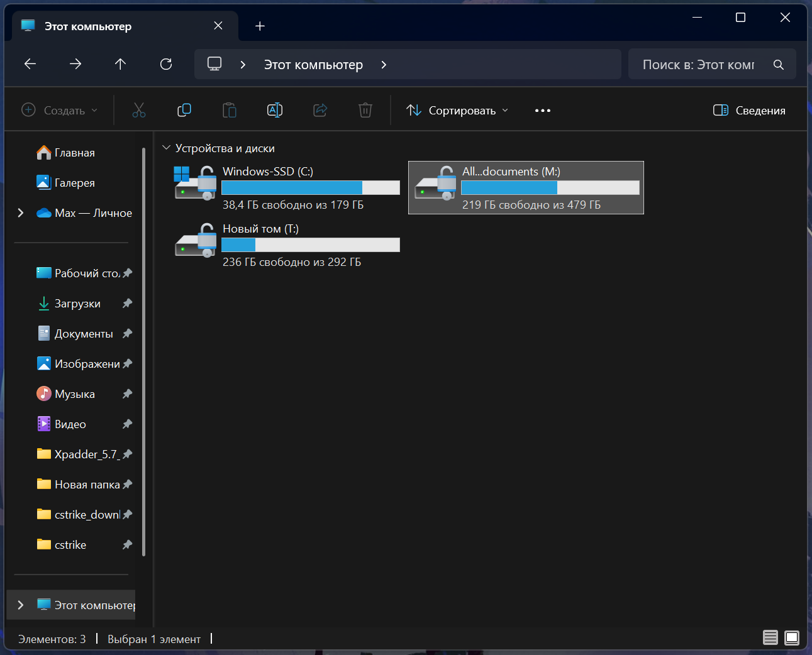Viewport: 812px width, 655px height.
Task: Open a new tab with plus icon
Action: pyautogui.click(x=260, y=26)
